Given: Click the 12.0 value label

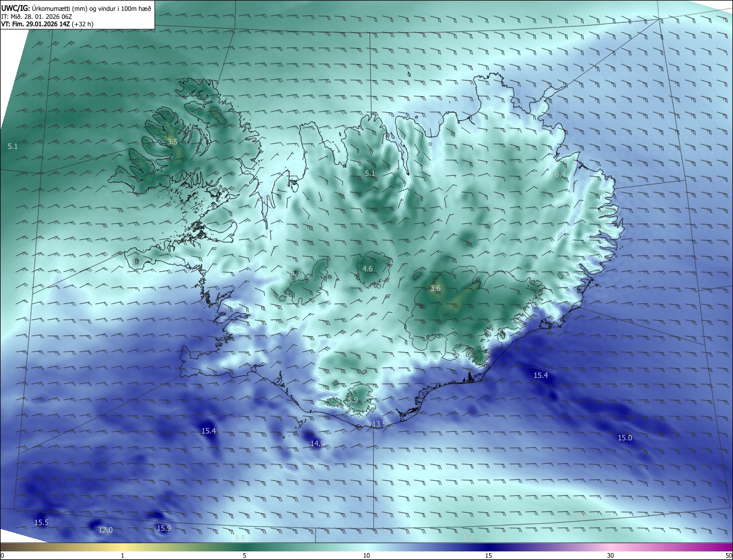Looking at the screenshot, I should 105,530.
